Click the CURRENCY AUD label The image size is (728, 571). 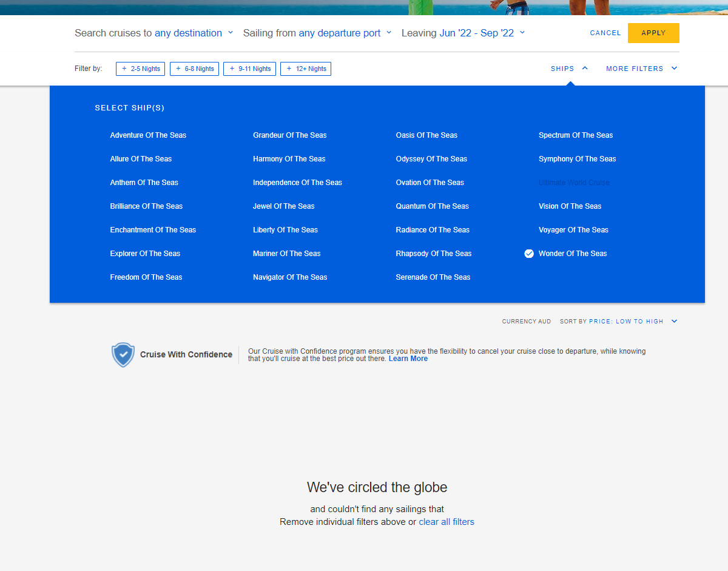click(x=527, y=322)
